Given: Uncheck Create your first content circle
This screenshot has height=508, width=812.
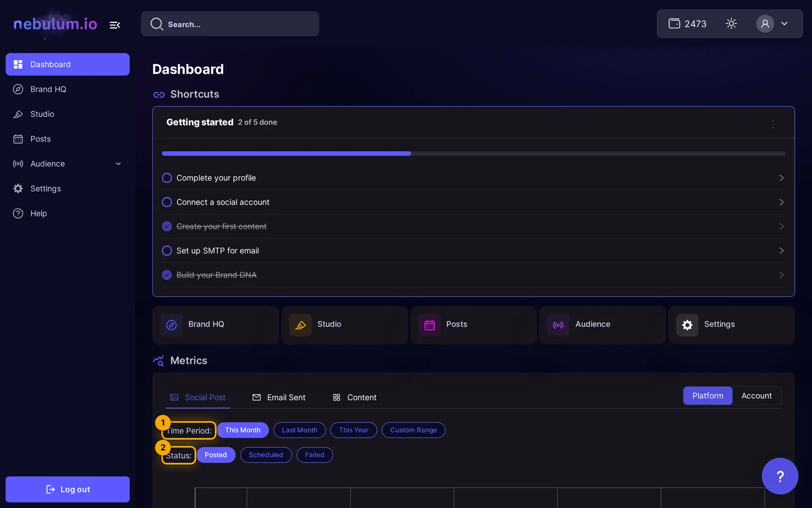Looking at the screenshot, I should pyautogui.click(x=167, y=227).
